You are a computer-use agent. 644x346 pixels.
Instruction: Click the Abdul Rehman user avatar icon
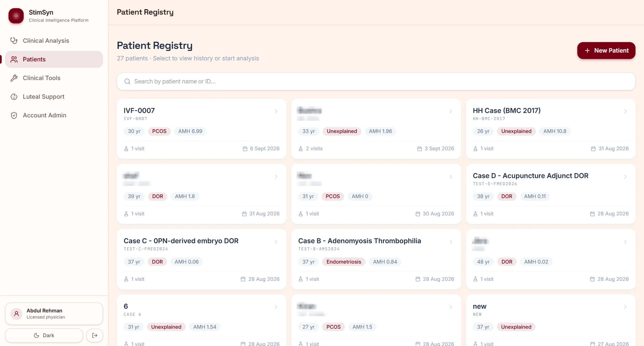[16, 314]
